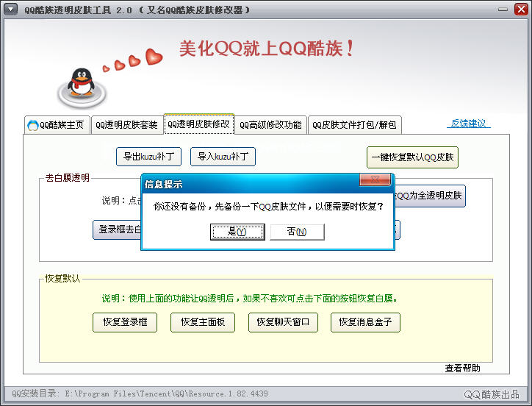532x406 pixels.
Task: Open the 查看帮助 help link
Action: [462, 368]
